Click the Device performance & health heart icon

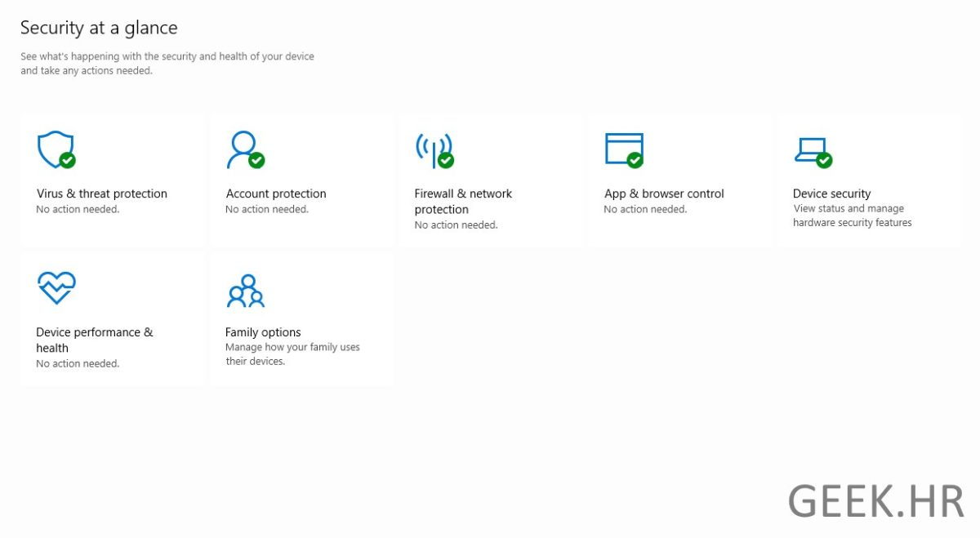pos(56,288)
